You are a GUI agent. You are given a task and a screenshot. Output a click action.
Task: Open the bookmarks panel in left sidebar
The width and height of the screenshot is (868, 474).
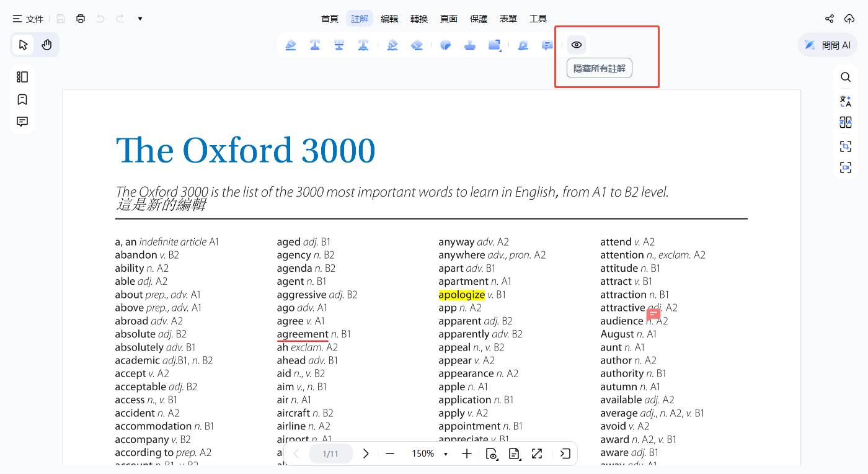coord(22,99)
